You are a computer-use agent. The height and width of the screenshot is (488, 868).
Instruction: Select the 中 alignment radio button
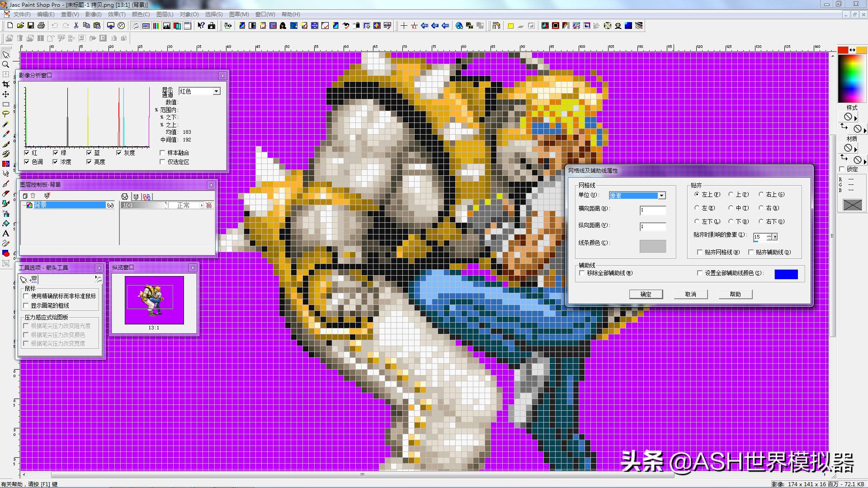(731, 208)
